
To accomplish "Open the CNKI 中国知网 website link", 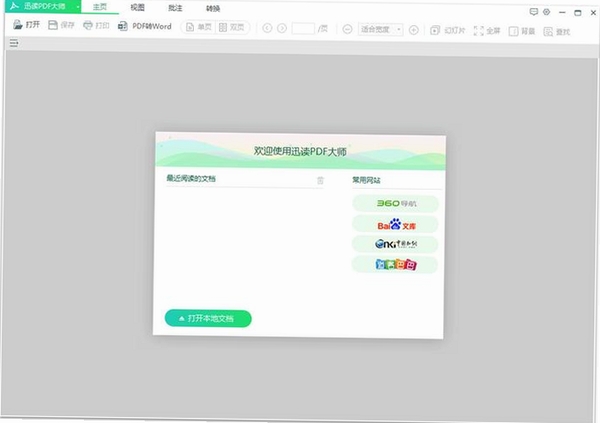I will 395,244.
